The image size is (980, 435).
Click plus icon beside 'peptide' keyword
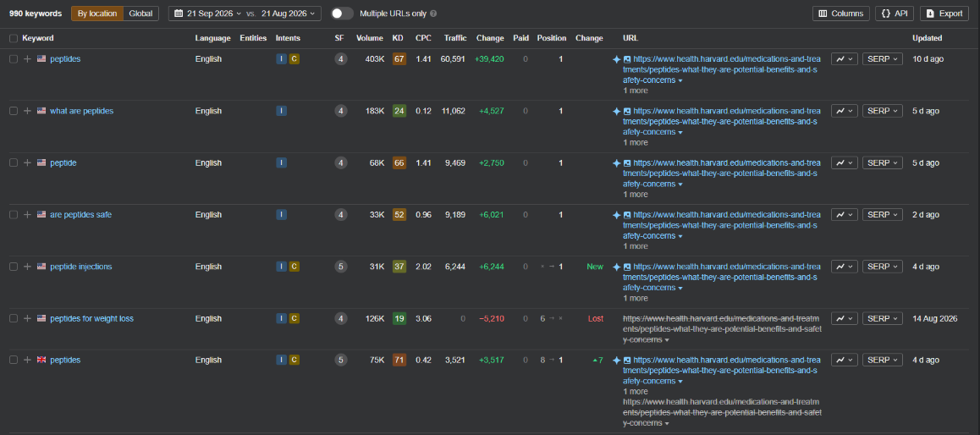(27, 162)
